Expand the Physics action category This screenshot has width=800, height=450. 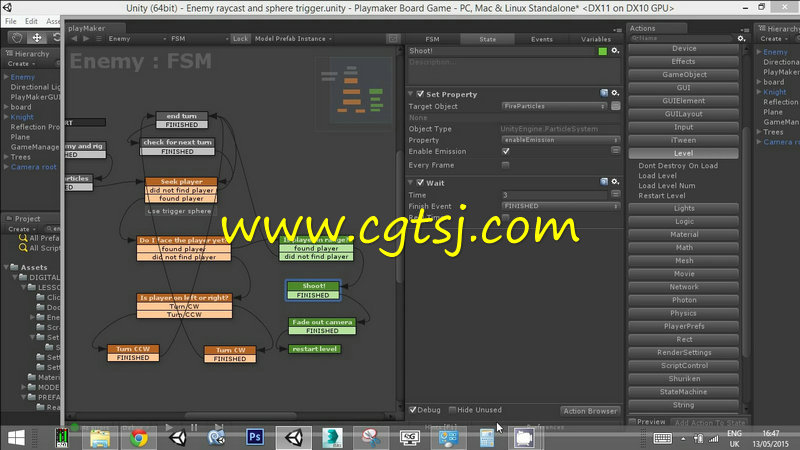tap(684, 313)
